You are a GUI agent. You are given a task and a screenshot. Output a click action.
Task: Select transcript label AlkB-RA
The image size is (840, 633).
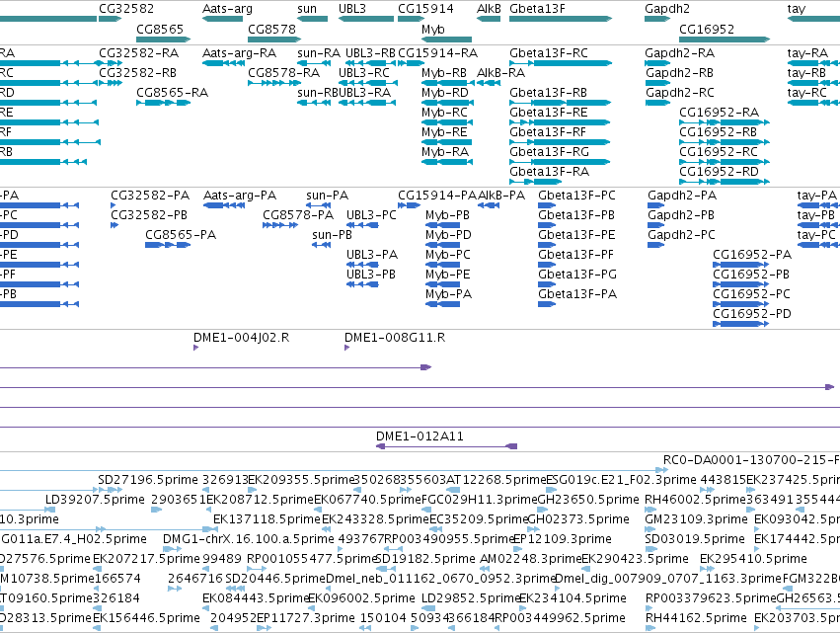[500, 73]
